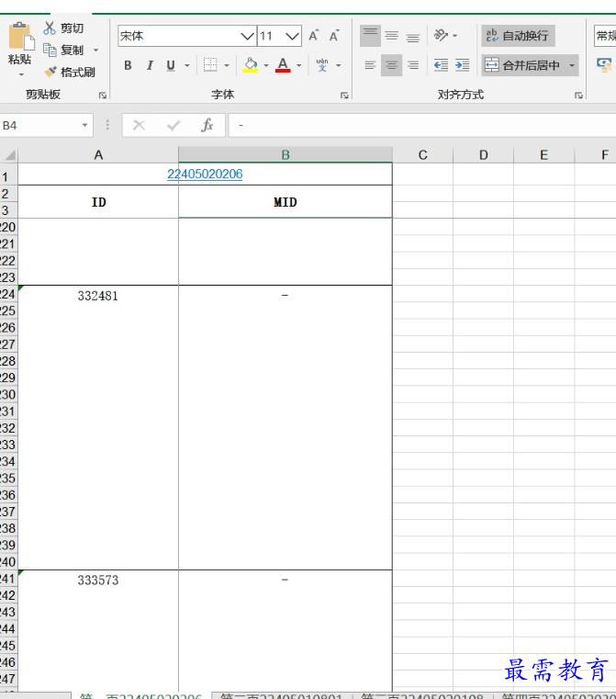Expand the Copy (复制) dropdown arrow

pyautogui.click(x=95, y=50)
